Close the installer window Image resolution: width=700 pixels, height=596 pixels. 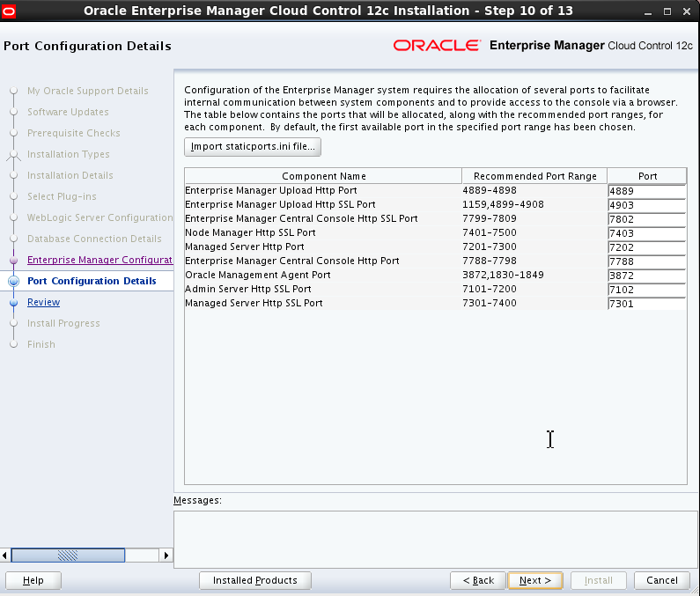(x=687, y=11)
